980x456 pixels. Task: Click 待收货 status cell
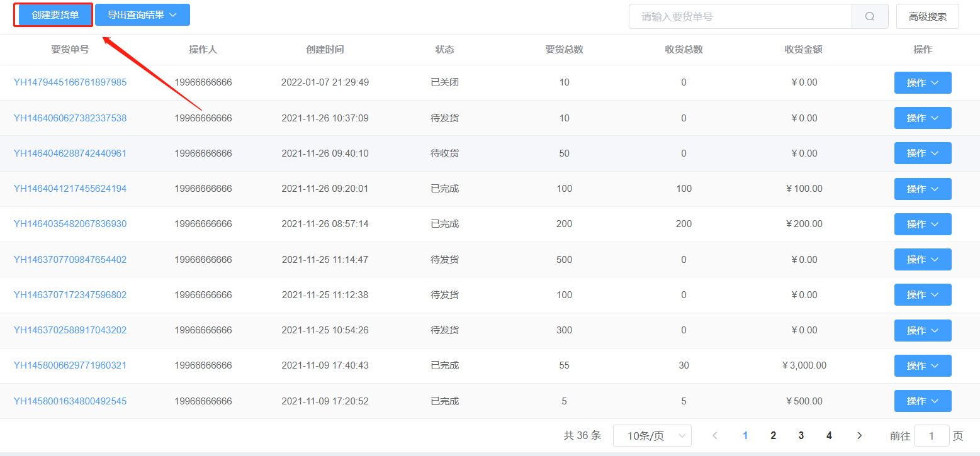(x=444, y=153)
